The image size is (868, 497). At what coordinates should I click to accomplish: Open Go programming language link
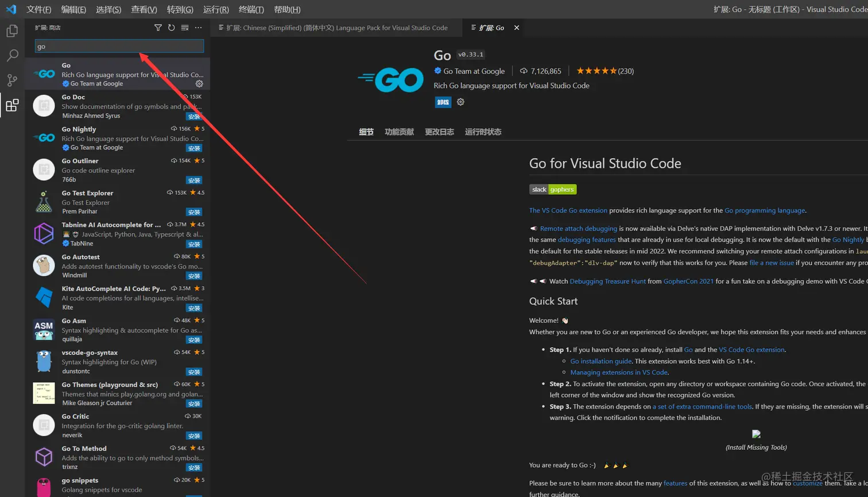(765, 210)
